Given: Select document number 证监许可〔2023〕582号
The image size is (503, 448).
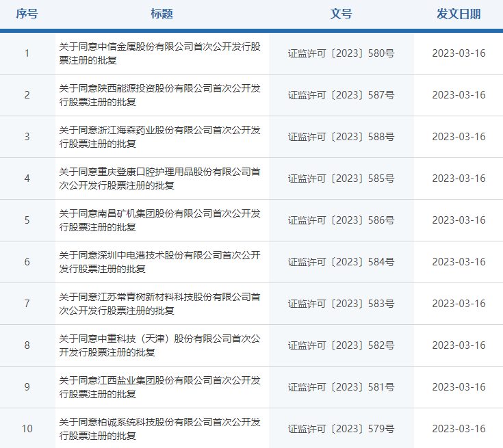Looking at the screenshot, I should (x=341, y=345).
